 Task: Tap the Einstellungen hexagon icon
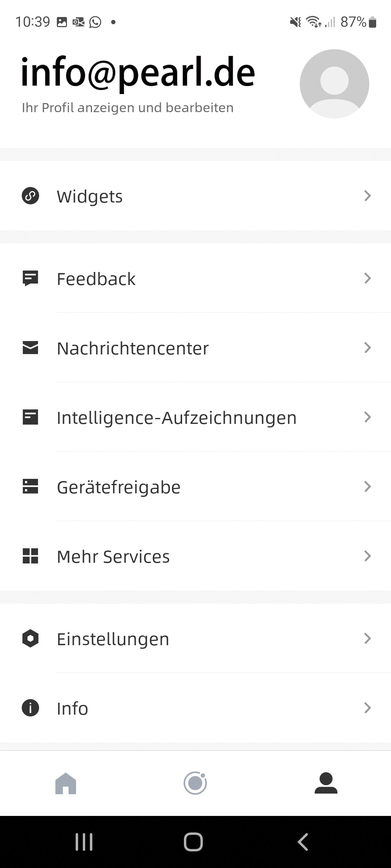coord(30,639)
